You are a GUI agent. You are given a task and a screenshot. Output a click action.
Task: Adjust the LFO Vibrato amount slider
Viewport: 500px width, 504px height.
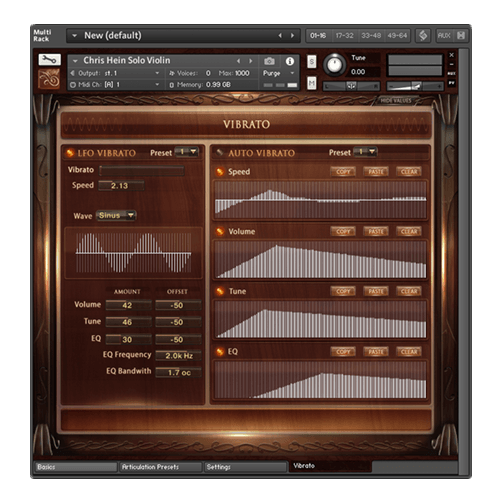[x=142, y=171]
